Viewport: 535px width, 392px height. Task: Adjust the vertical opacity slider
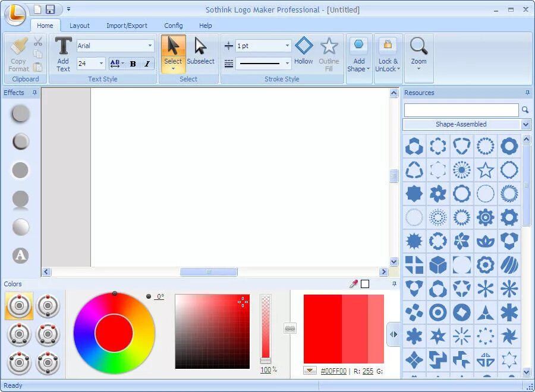click(x=266, y=328)
